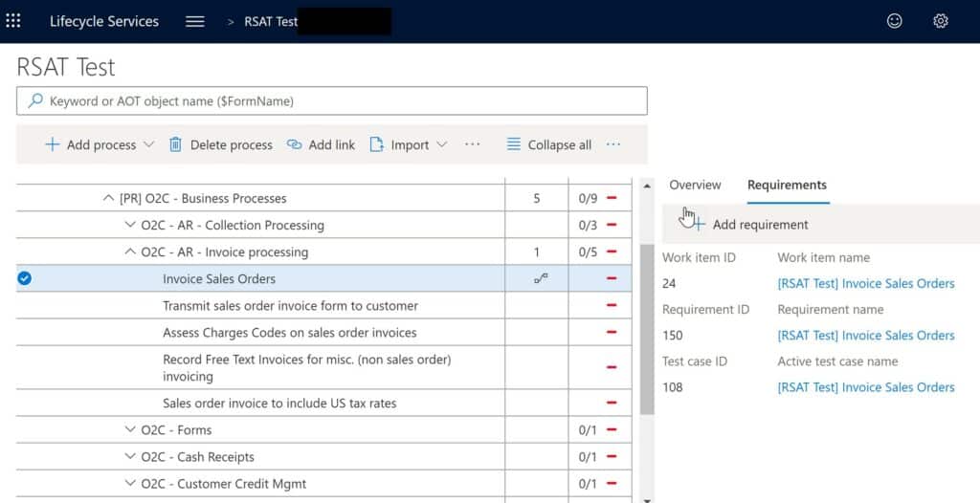This screenshot has width=980, height=503.
Task: Click the 0/9 count in Business Processes row
Action: coord(588,199)
